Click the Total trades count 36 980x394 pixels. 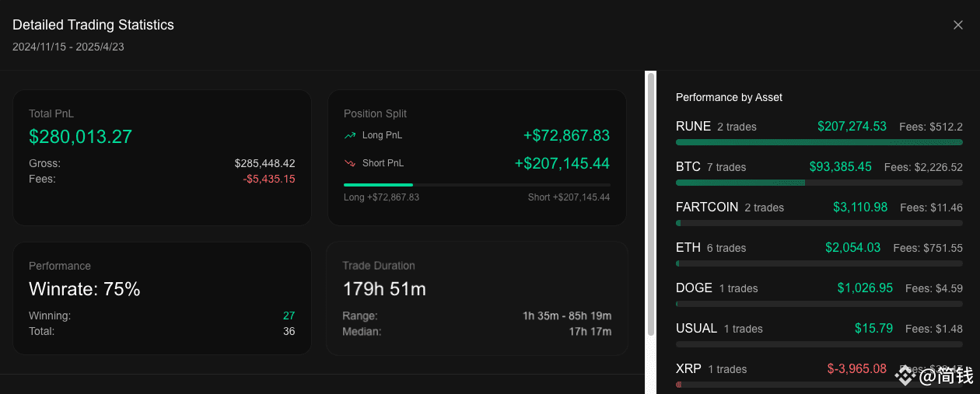(289, 331)
